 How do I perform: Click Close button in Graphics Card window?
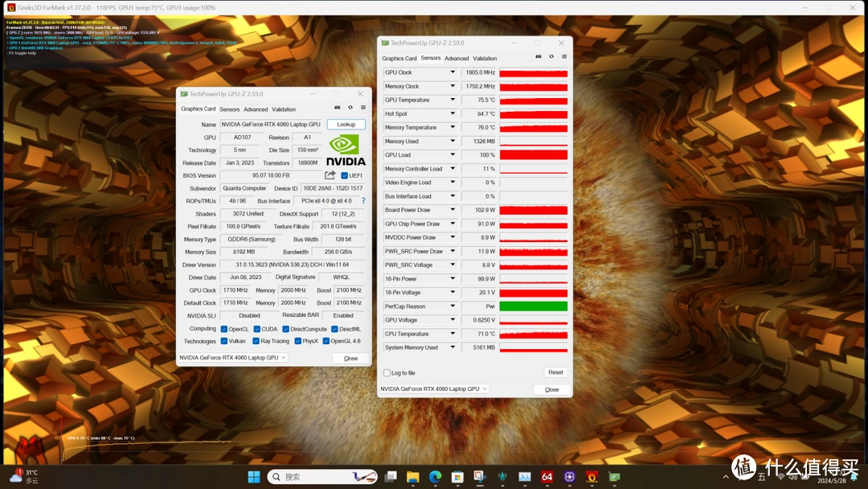(x=351, y=358)
